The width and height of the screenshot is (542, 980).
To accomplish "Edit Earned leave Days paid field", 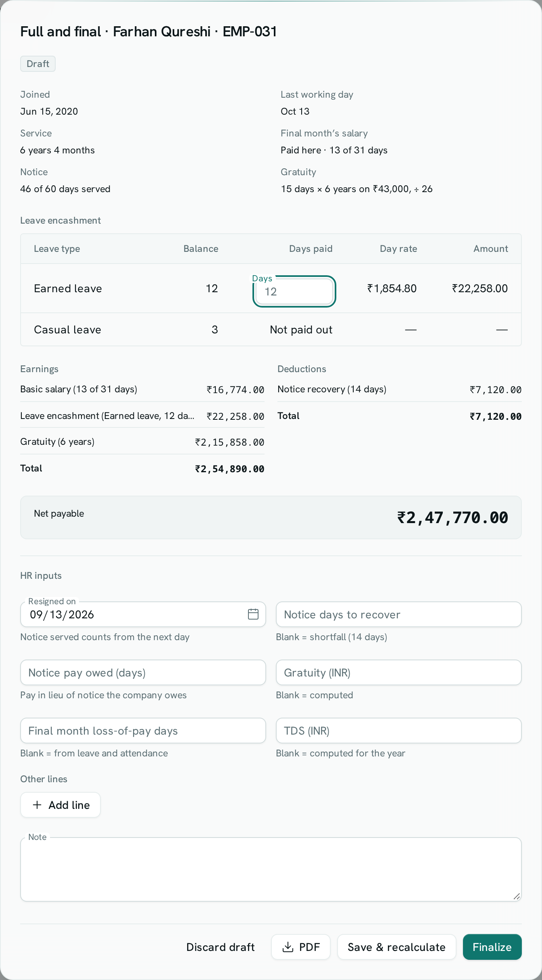I will 294,291.
